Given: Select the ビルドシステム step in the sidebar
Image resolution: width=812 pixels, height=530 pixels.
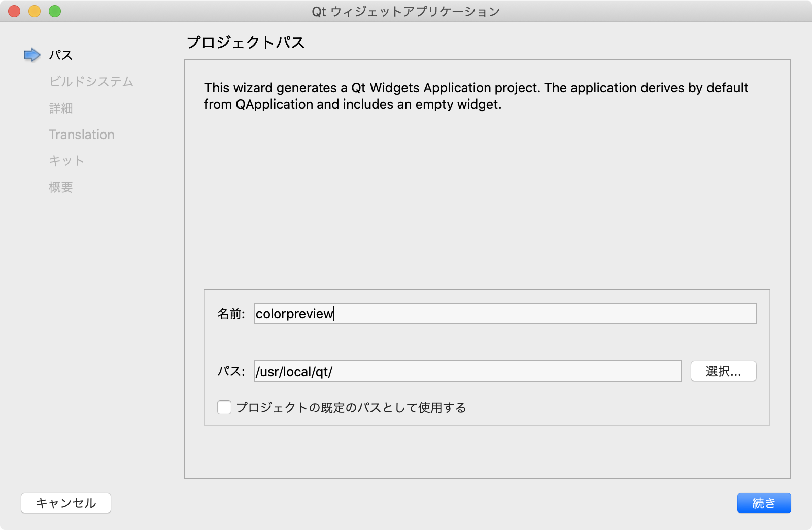Looking at the screenshot, I should click(91, 81).
